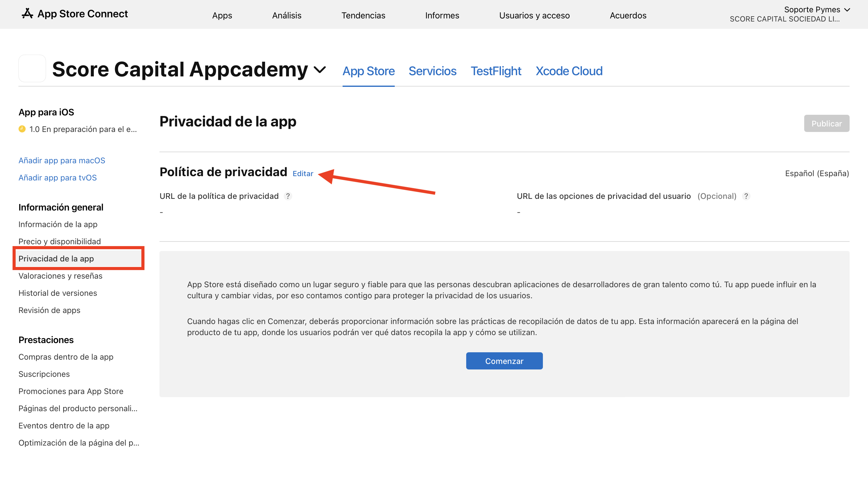
Task: Click the App Store Connect logo icon
Action: (27, 14)
